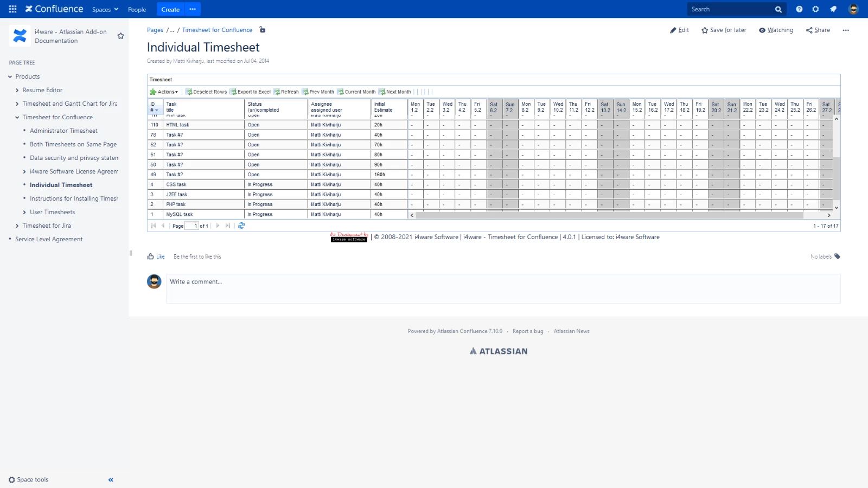The height and width of the screenshot is (488, 868).
Task: Expand the Resume Editor tree node
Action: click(17, 91)
